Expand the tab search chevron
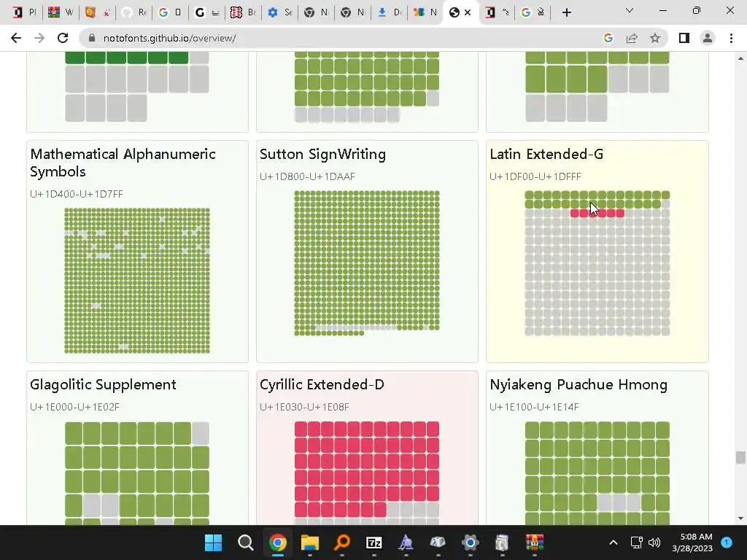 click(x=630, y=10)
